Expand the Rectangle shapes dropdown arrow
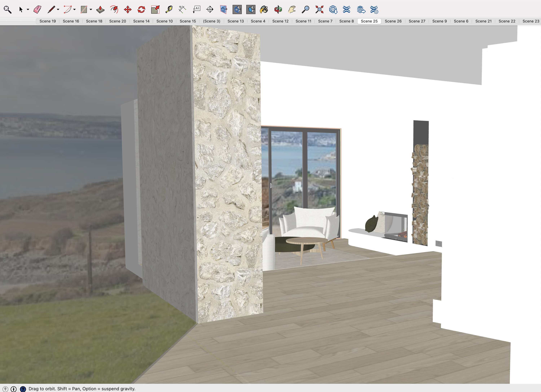541x392 pixels. click(x=91, y=10)
